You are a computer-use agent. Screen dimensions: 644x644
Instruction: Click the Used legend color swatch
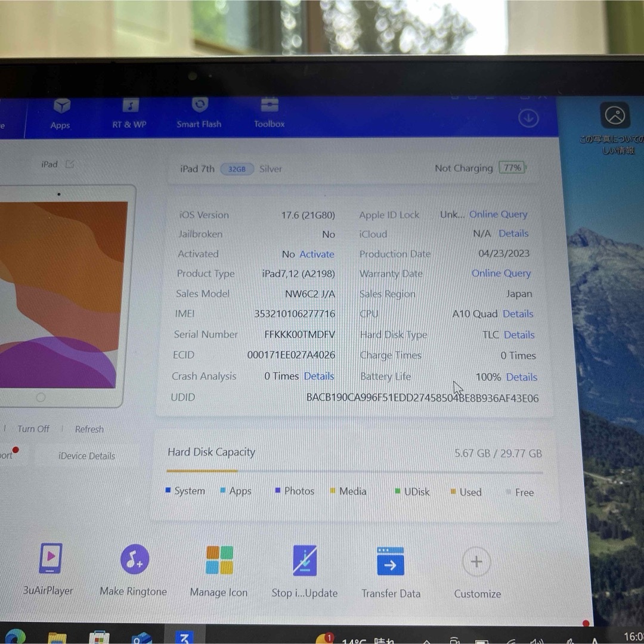pos(453,491)
